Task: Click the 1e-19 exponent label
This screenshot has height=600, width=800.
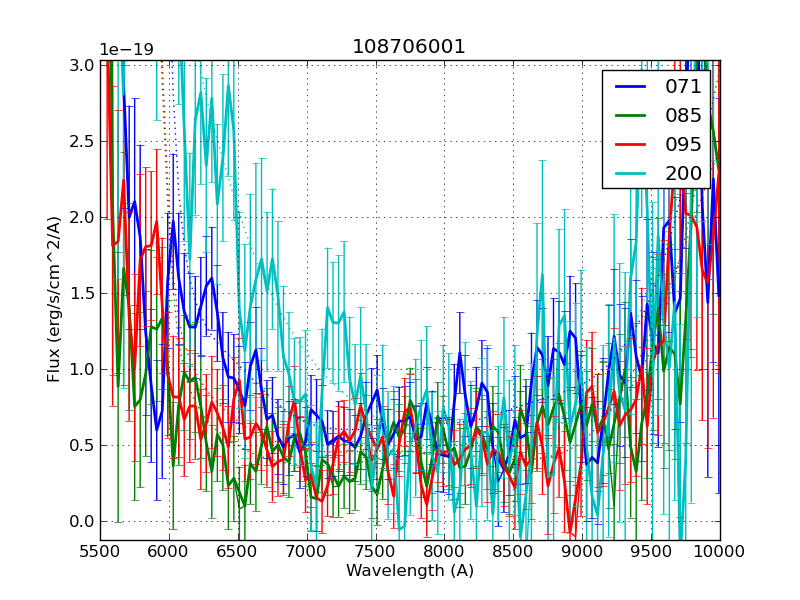Action: click(x=125, y=50)
